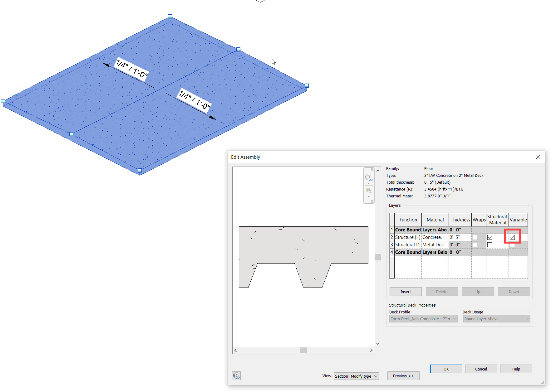Enable Structural Material for the Metal Deck layer
556x392 pixels.
pyautogui.click(x=490, y=244)
